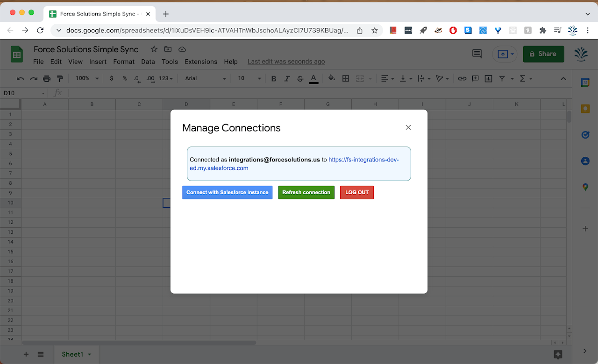Click Connect with Salesforce instance button
The width and height of the screenshot is (598, 364).
[x=228, y=192]
